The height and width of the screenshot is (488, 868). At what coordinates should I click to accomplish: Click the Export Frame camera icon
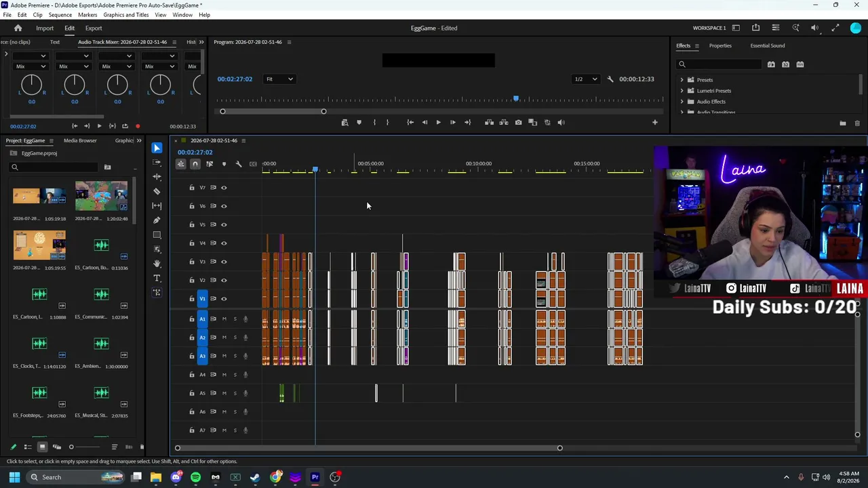(518, 123)
